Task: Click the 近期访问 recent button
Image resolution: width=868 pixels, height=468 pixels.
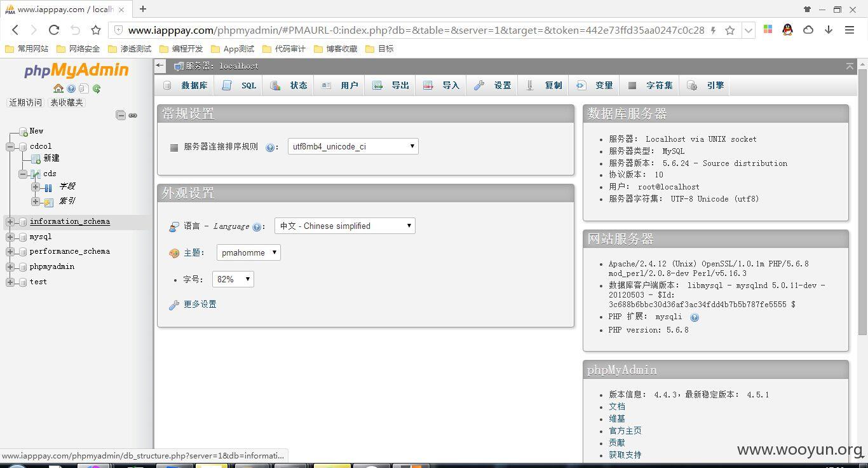Action: (25, 102)
